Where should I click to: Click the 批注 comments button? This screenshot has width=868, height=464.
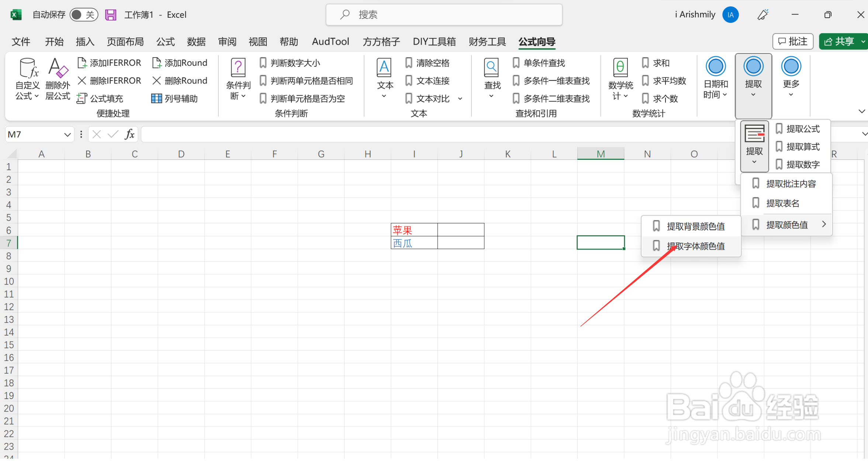793,41
